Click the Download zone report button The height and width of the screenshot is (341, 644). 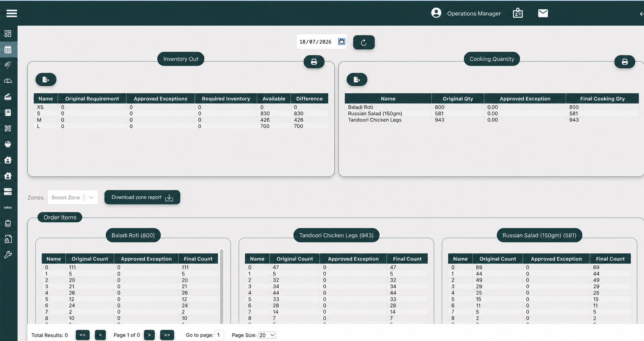pos(142,197)
